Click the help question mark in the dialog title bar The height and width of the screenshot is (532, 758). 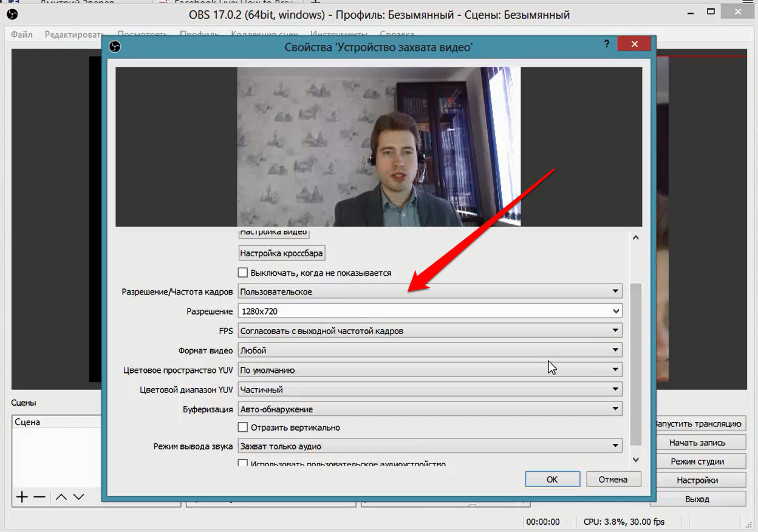point(606,44)
